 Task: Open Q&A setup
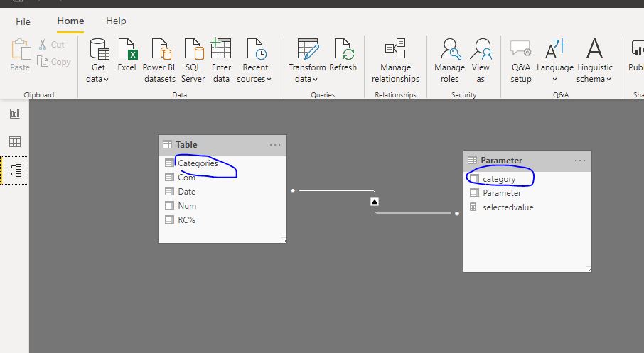[x=521, y=60]
